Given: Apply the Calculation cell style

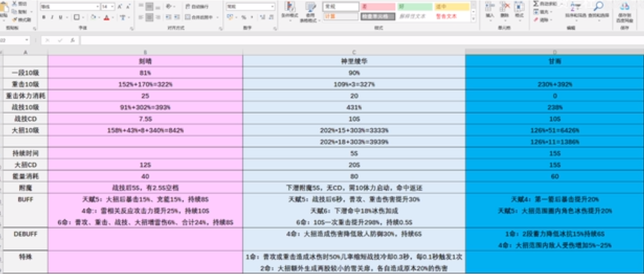Looking at the screenshot, I should (340, 16).
